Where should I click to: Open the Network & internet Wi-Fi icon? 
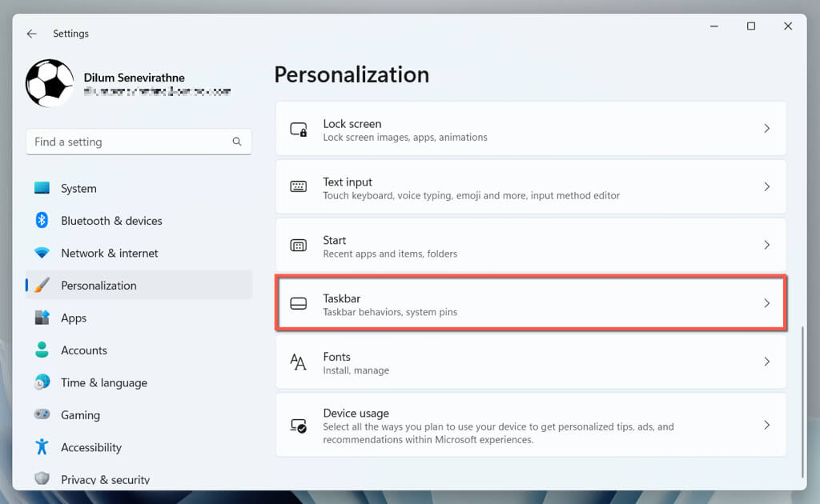[42, 253]
